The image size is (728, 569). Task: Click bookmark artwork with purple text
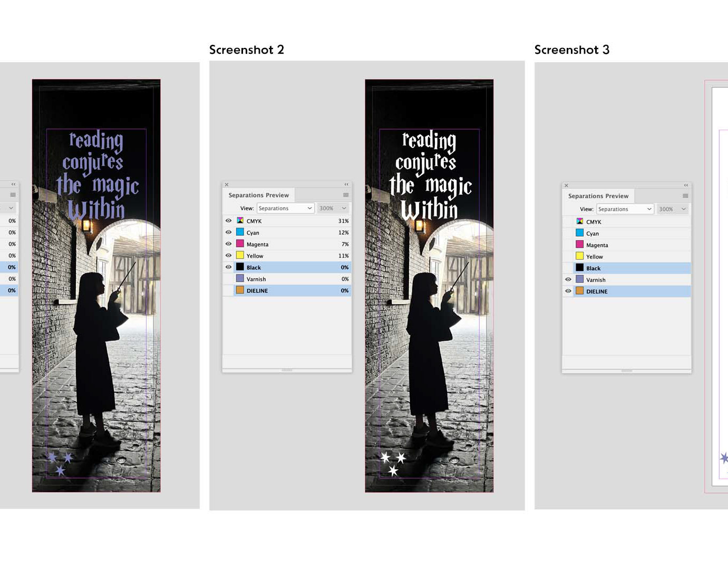point(96,286)
